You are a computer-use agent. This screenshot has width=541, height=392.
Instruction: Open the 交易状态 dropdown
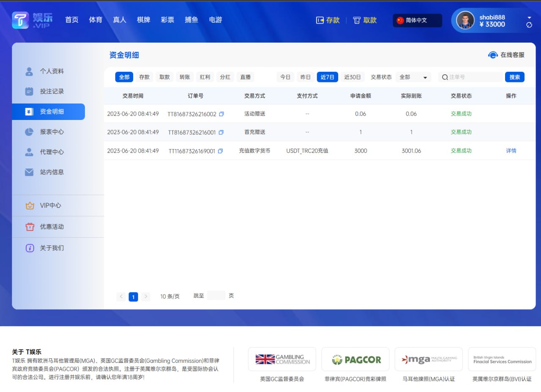click(412, 77)
